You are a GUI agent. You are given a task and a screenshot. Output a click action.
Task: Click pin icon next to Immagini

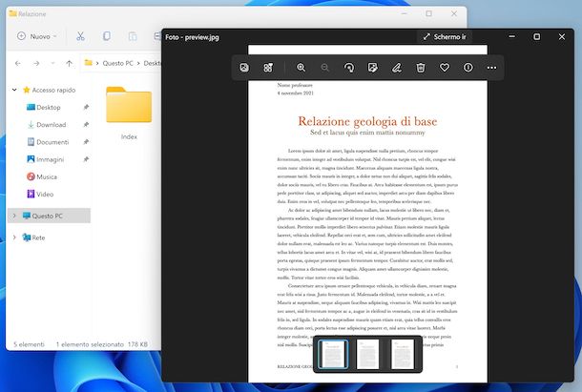[x=86, y=159]
